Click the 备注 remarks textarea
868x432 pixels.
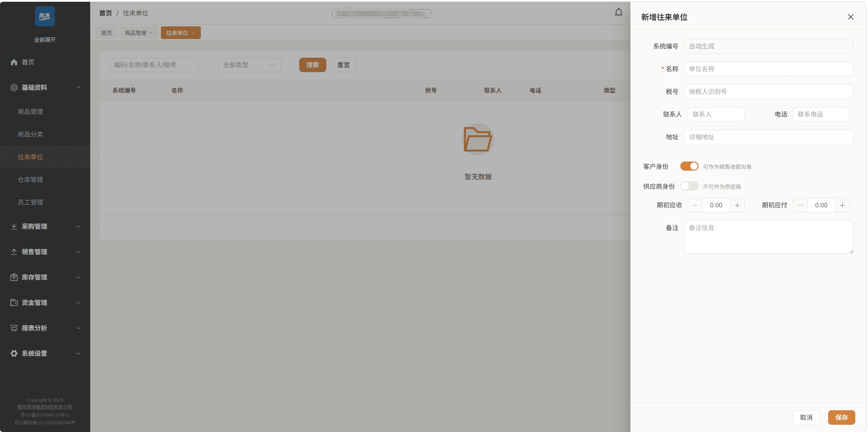pyautogui.click(x=768, y=237)
